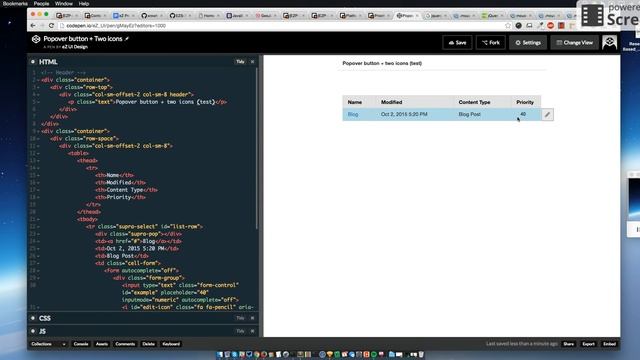This screenshot has width=640, height=360.
Task: Click pencil edit icon in Blog row
Action: (x=547, y=115)
